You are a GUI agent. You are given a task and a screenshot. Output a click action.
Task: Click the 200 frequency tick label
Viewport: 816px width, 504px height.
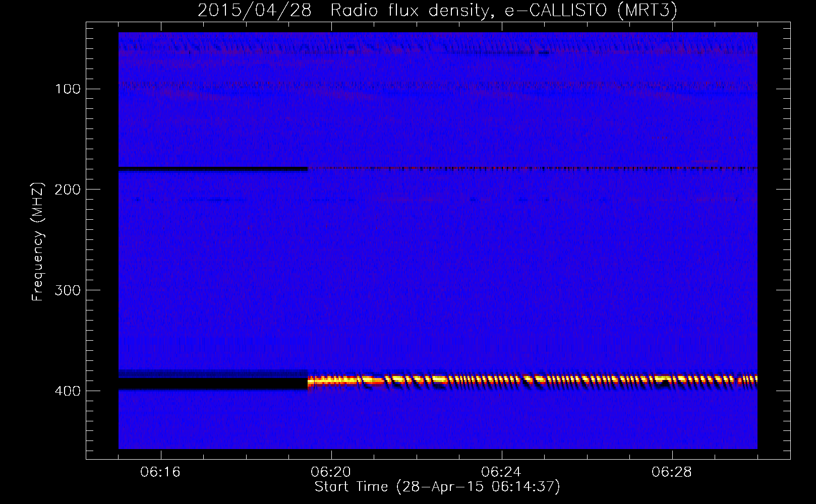click(68, 190)
